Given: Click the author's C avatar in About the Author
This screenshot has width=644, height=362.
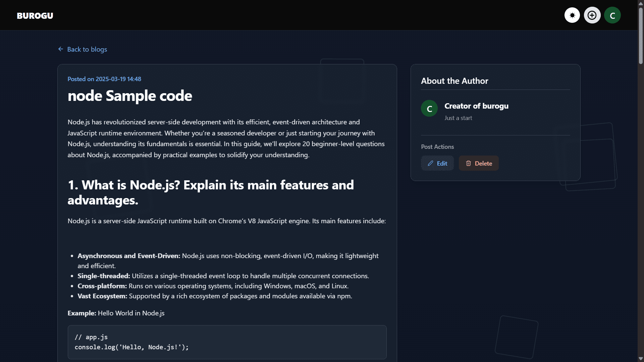Looking at the screenshot, I should pyautogui.click(x=429, y=109).
